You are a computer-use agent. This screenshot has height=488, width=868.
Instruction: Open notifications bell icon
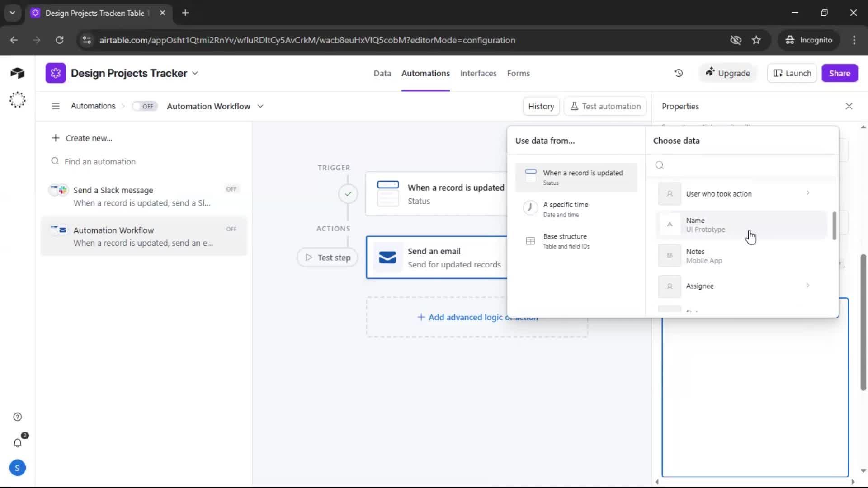tap(17, 443)
